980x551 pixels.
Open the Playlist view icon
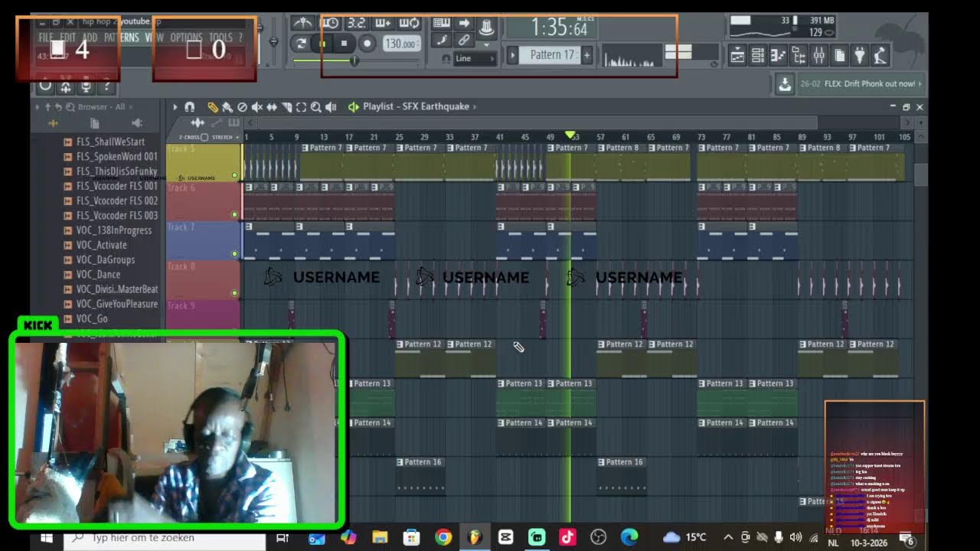pyautogui.click(x=737, y=55)
